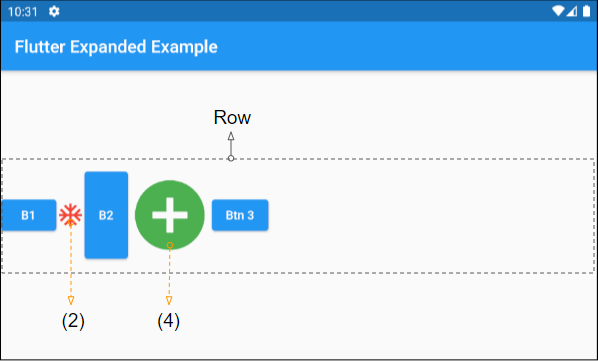
Task: Tap the cellular signal icon
Action: pos(571,11)
